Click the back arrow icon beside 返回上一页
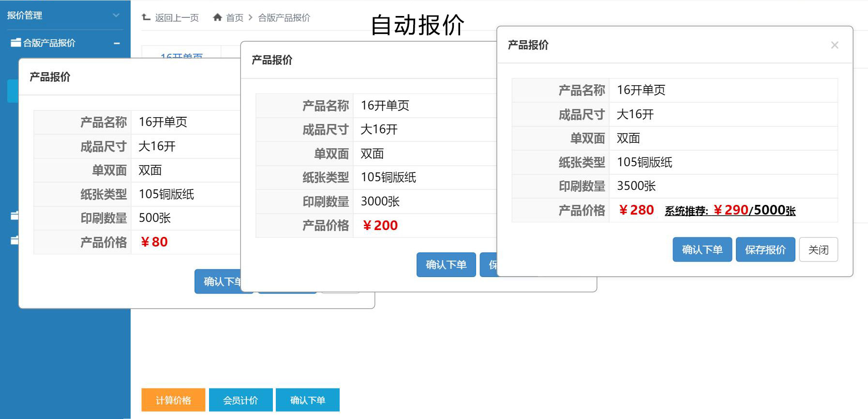Viewport: 868px width, 419px height. click(x=146, y=17)
